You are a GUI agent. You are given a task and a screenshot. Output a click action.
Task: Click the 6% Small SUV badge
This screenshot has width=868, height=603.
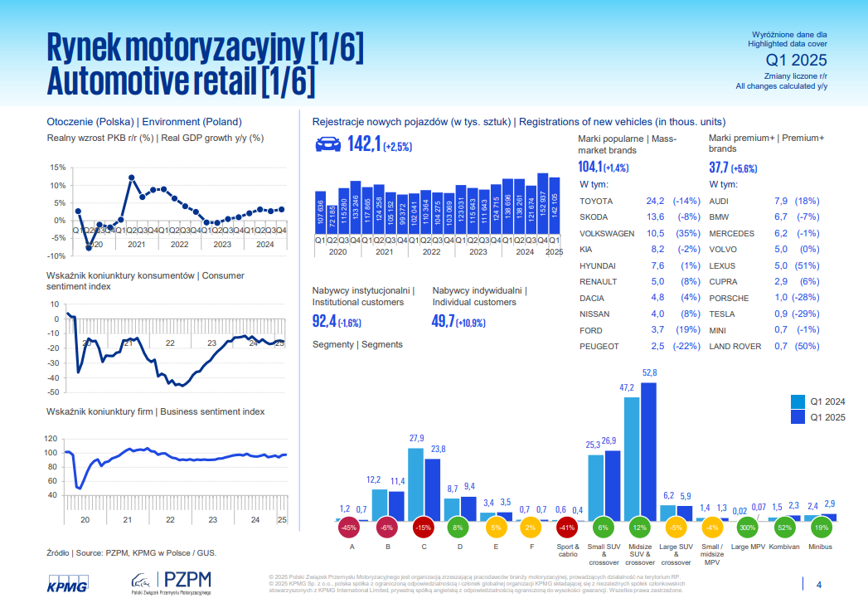(x=603, y=528)
